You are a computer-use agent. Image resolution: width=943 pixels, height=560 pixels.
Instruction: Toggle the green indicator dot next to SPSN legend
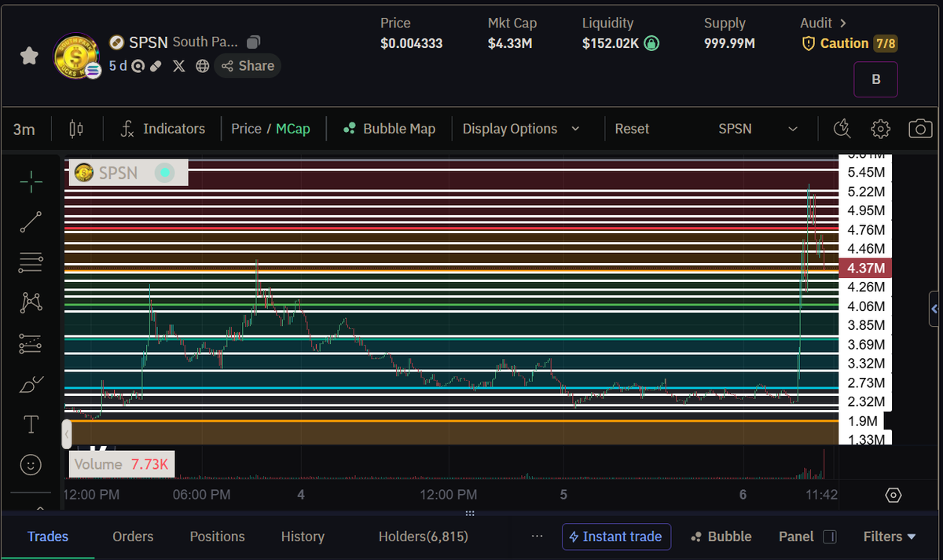click(164, 173)
